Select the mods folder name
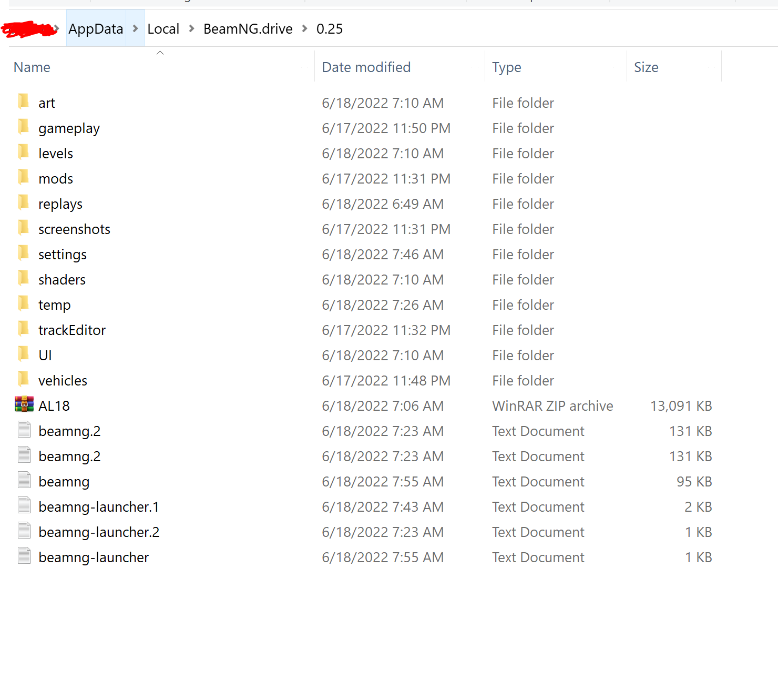The width and height of the screenshot is (778, 700). click(x=56, y=179)
